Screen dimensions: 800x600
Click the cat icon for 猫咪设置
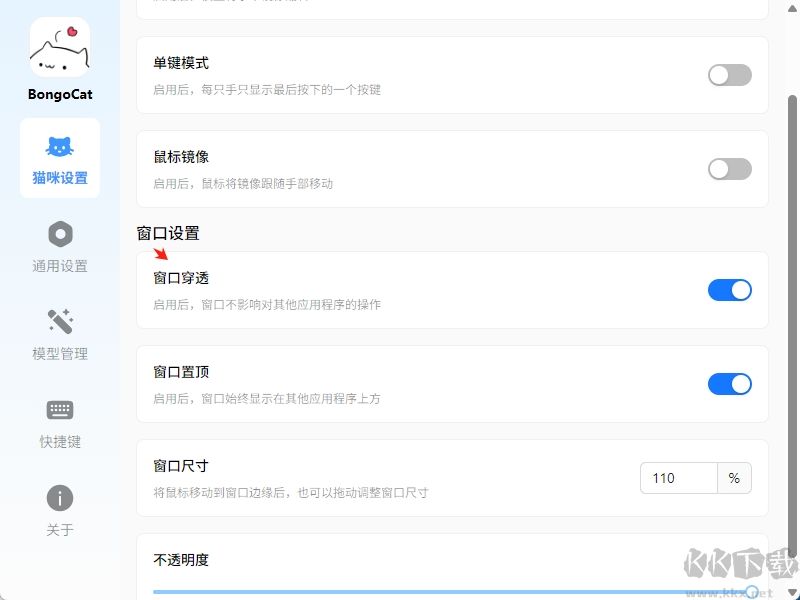[x=60, y=147]
